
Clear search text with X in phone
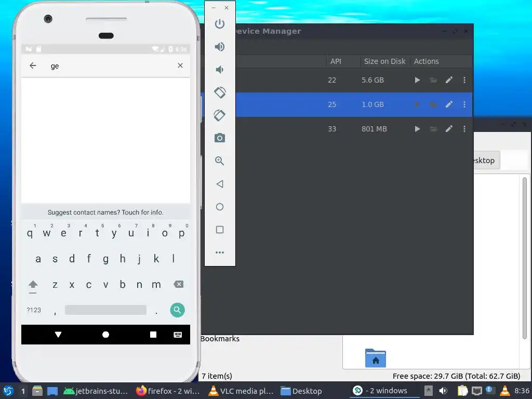coord(180,65)
